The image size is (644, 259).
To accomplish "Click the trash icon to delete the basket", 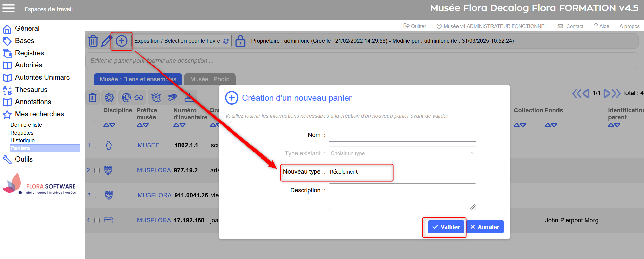I will (x=93, y=41).
